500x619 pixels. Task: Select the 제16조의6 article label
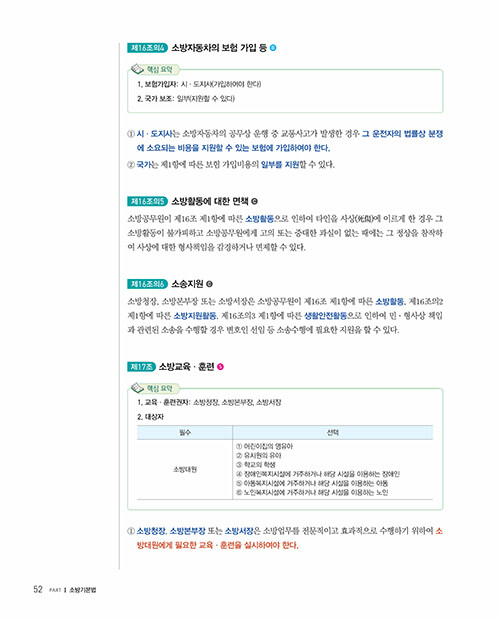[x=148, y=284]
